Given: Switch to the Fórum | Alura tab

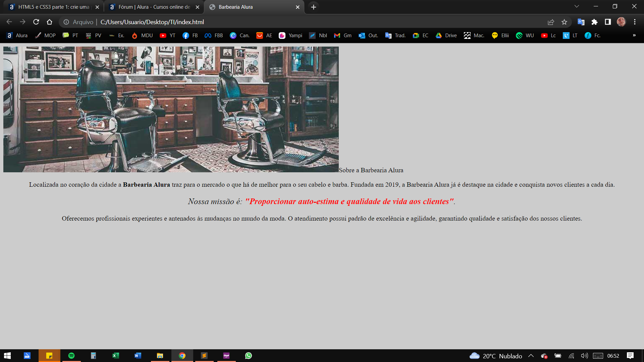Looking at the screenshot, I should tap(154, 7).
